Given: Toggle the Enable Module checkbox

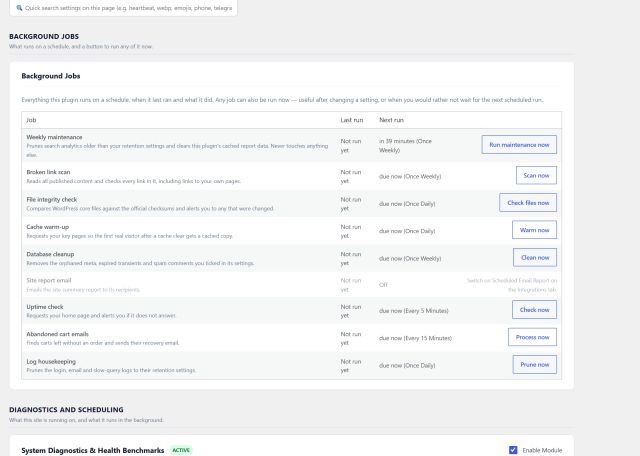Looking at the screenshot, I should (513, 450).
